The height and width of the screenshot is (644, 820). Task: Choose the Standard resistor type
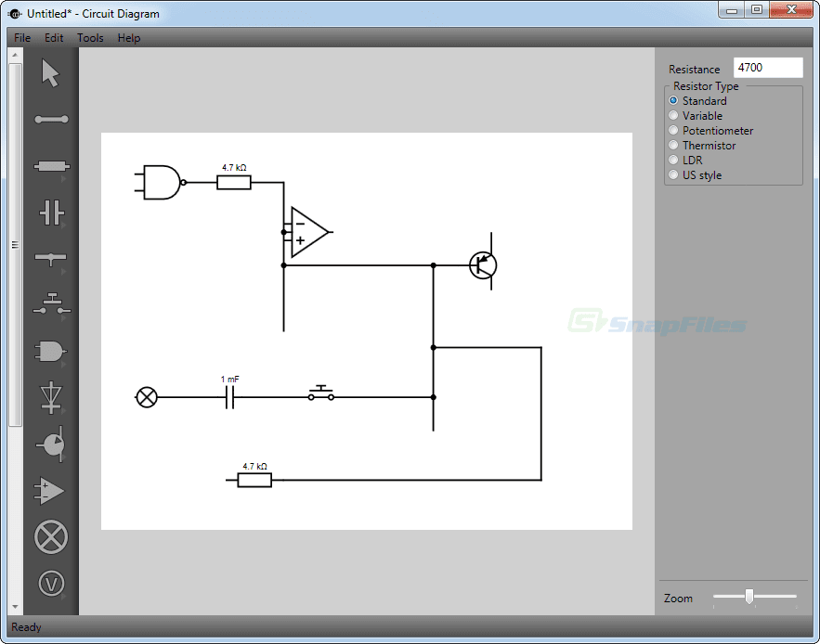(697, 100)
